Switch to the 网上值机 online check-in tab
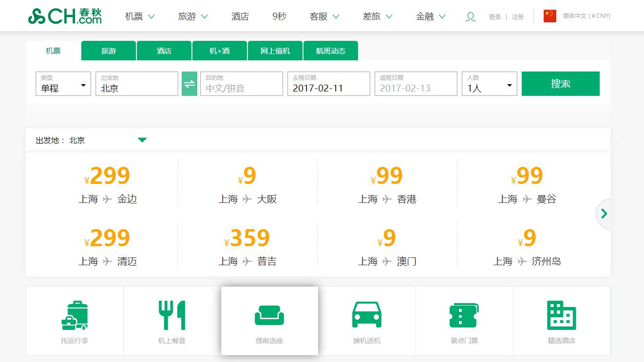Viewport: 644px width, 362px height. (x=276, y=50)
